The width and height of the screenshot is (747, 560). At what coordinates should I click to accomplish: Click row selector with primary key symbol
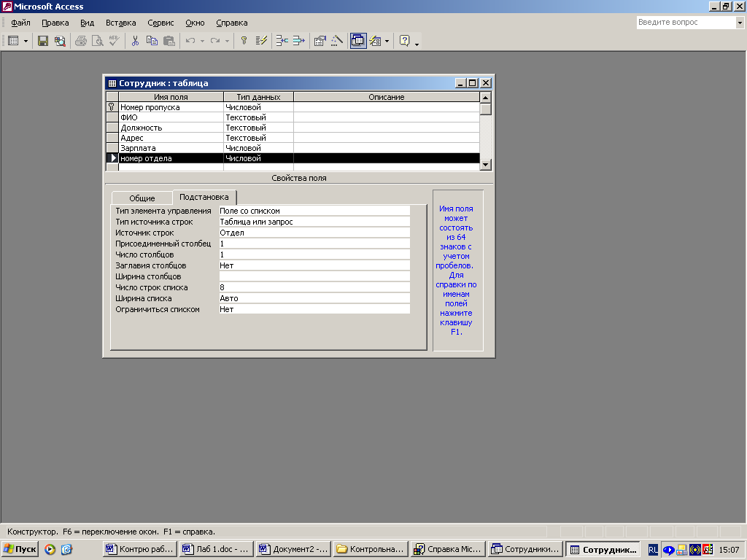pos(112,107)
